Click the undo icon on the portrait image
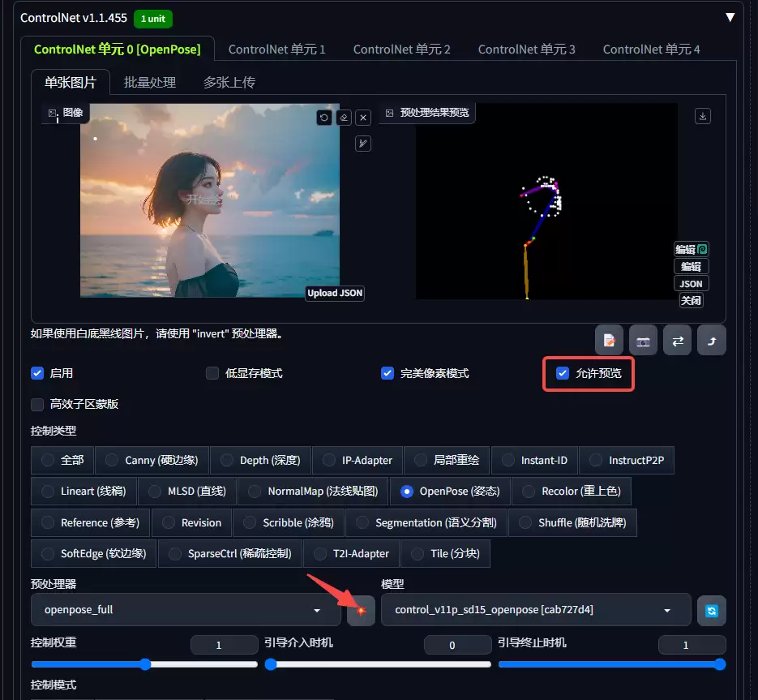This screenshot has width=758, height=700. [x=324, y=117]
